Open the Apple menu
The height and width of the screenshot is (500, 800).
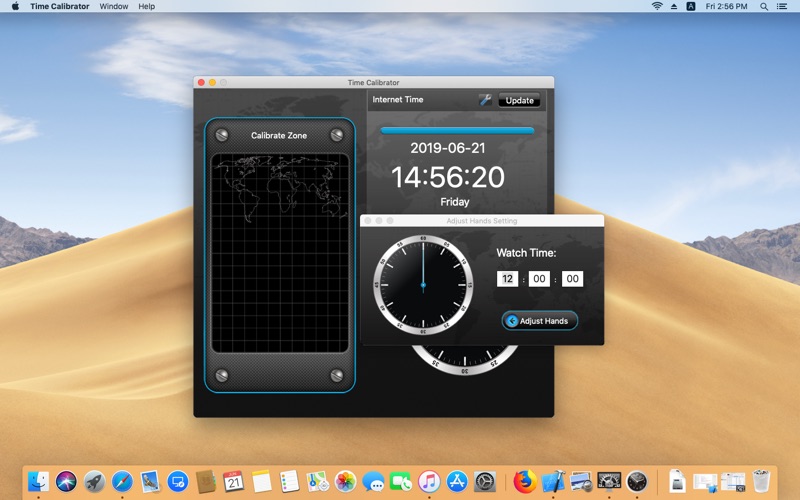(x=15, y=6)
